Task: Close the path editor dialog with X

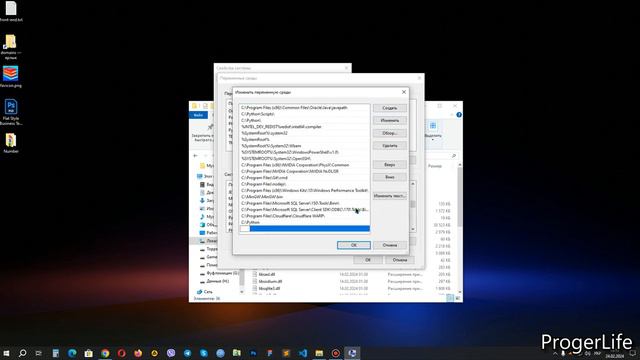Action: coord(404,92)
